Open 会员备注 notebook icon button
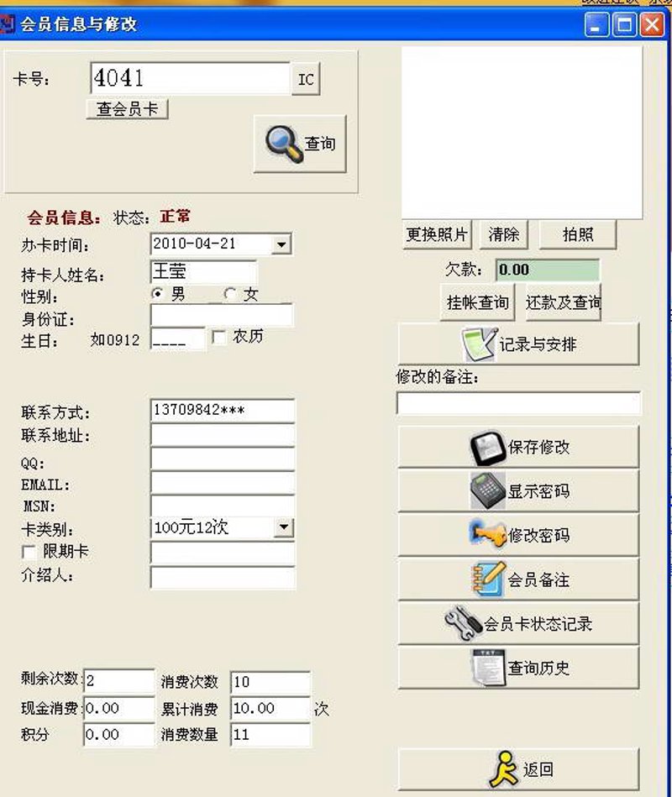 point(518,579)
